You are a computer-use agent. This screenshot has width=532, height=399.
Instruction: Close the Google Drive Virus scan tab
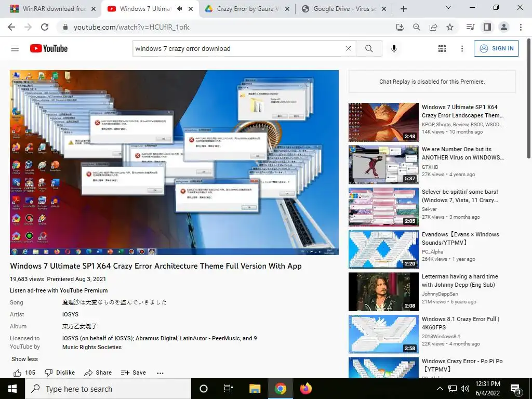tap(384, 9)
